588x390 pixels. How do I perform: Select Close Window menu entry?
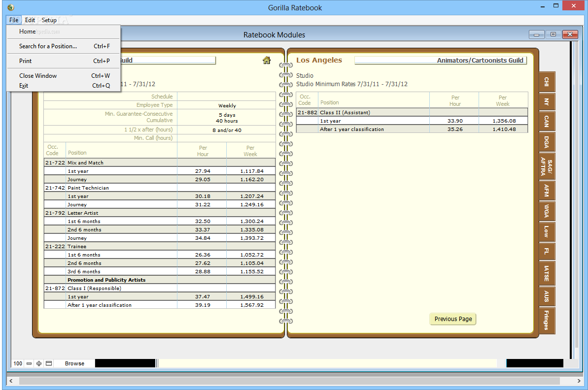(x=64, y=75)
